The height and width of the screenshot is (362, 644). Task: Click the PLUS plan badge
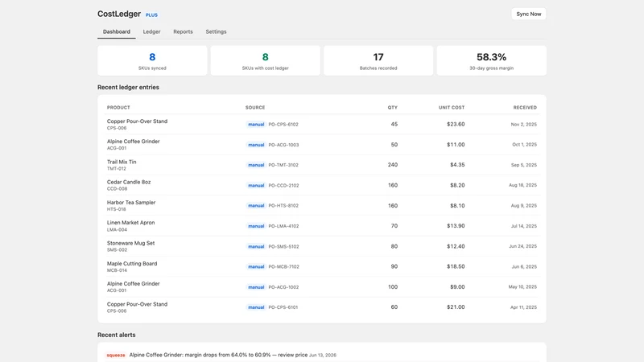tap(151, 15)
